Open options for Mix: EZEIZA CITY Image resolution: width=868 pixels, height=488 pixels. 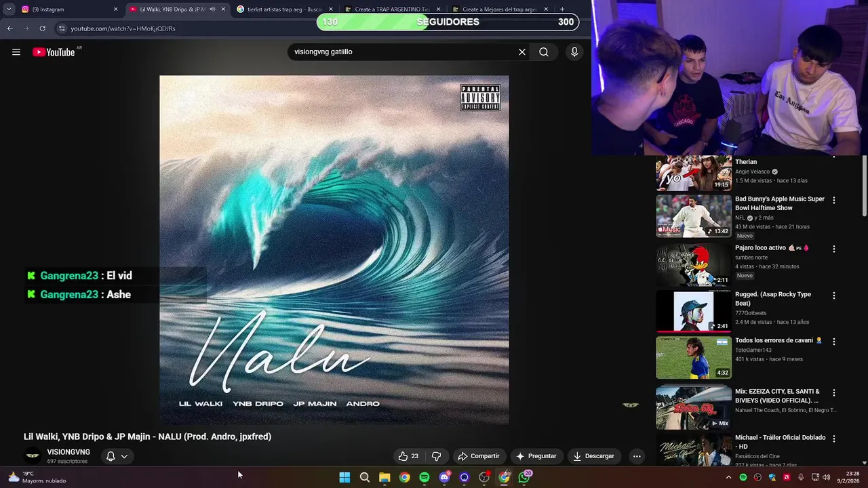(x=834, y=392)
